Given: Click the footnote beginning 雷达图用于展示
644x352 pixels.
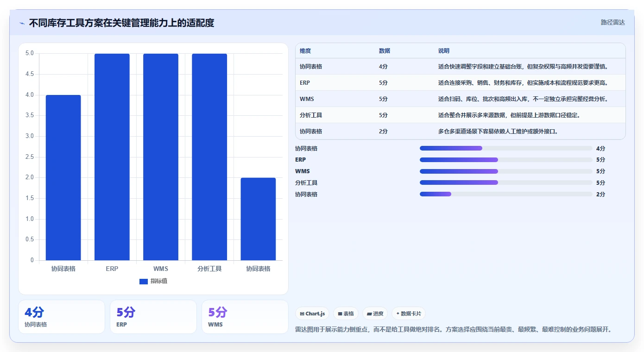Looking at the screenshot, I should point(454,330).
